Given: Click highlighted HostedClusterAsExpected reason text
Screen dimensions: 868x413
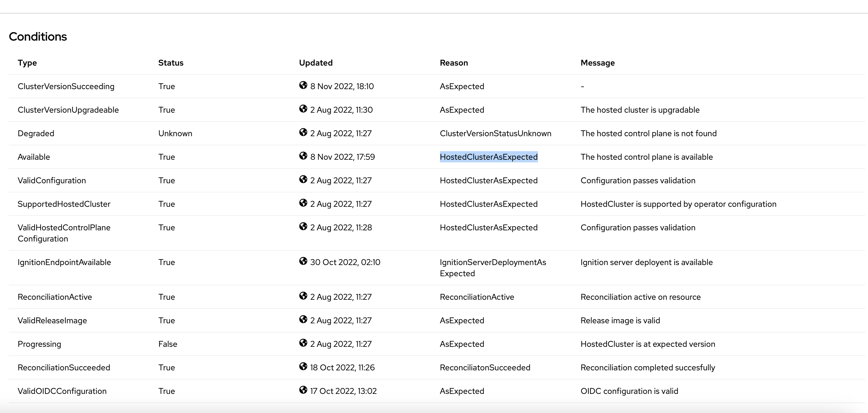Looking at the screenshot, I should tap(488, 157).
